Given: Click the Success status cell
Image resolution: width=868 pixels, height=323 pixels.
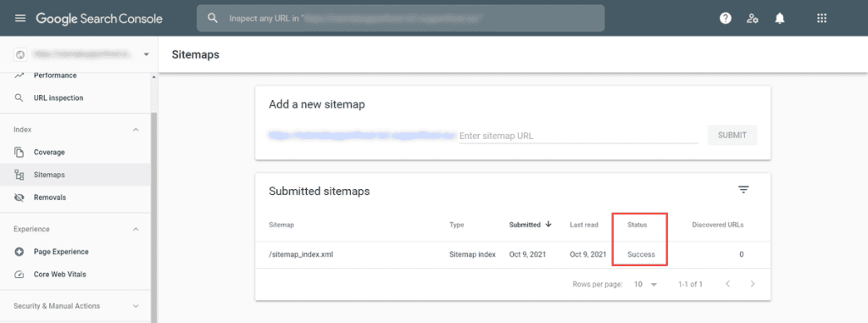Looking at the screenshot, I should tap(641, 255).
